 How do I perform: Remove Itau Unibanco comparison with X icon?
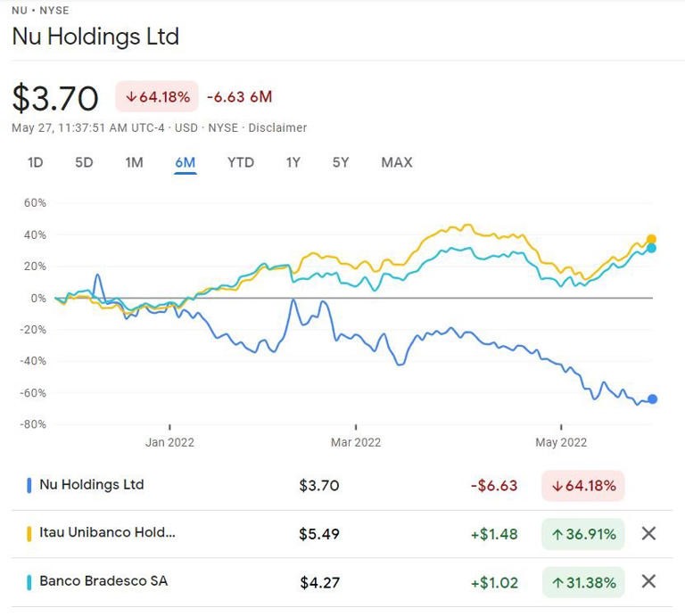[x=648, y=534]
